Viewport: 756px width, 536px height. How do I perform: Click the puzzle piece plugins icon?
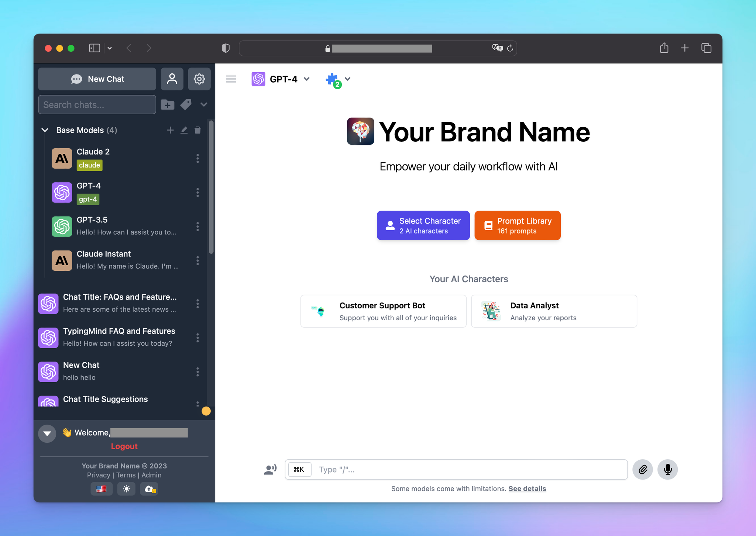[332, 79]
